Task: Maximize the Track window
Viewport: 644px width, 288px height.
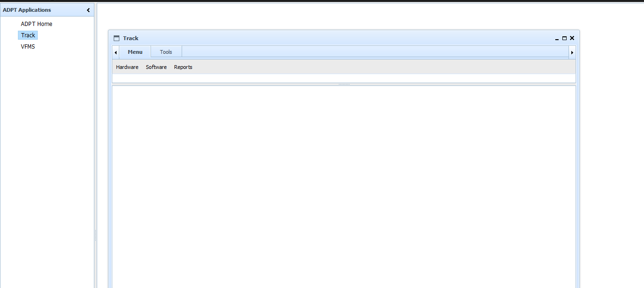Action: tap(564, 38)
